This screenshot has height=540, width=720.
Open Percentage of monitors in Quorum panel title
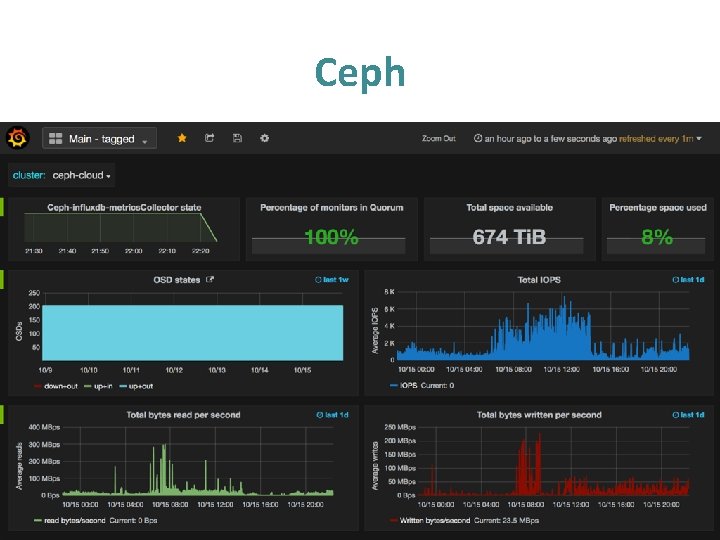click(x=332, y=208)
